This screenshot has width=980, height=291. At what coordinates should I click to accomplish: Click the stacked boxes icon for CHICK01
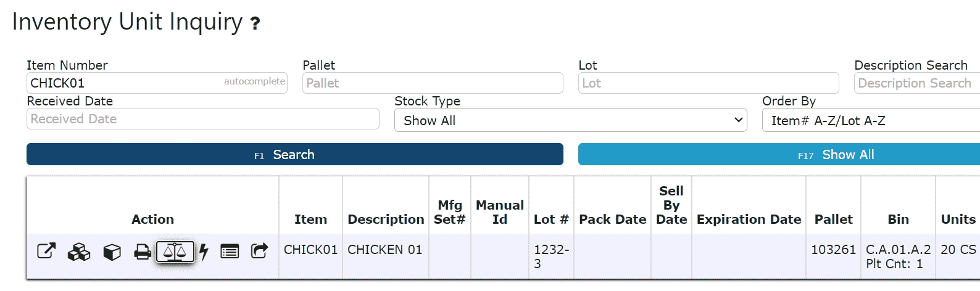pyautogui.click(x=79, y=252)
